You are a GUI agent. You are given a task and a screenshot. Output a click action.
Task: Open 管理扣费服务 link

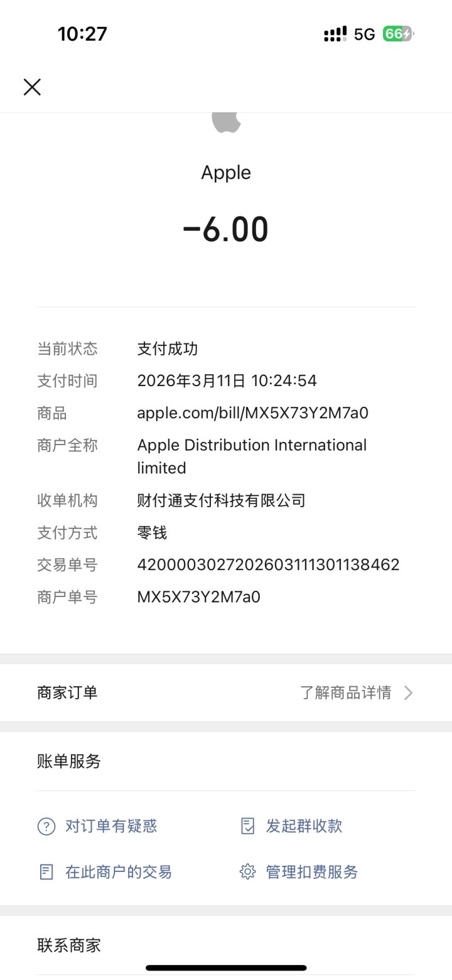pos(312,872)
